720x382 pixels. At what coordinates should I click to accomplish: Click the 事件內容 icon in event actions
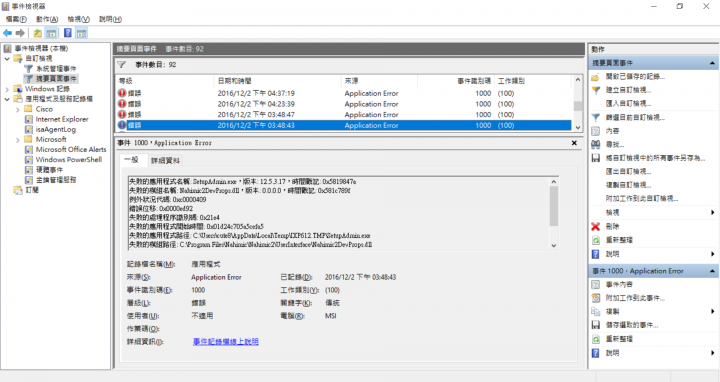[596, 285]
